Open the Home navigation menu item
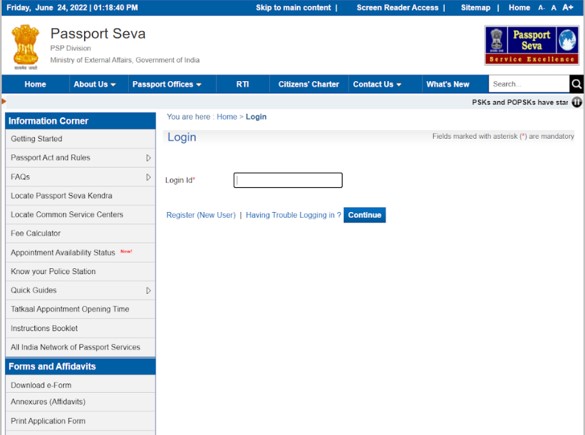Image resolution: width=585 pixels, height=435 pixels. click(35, 84)
